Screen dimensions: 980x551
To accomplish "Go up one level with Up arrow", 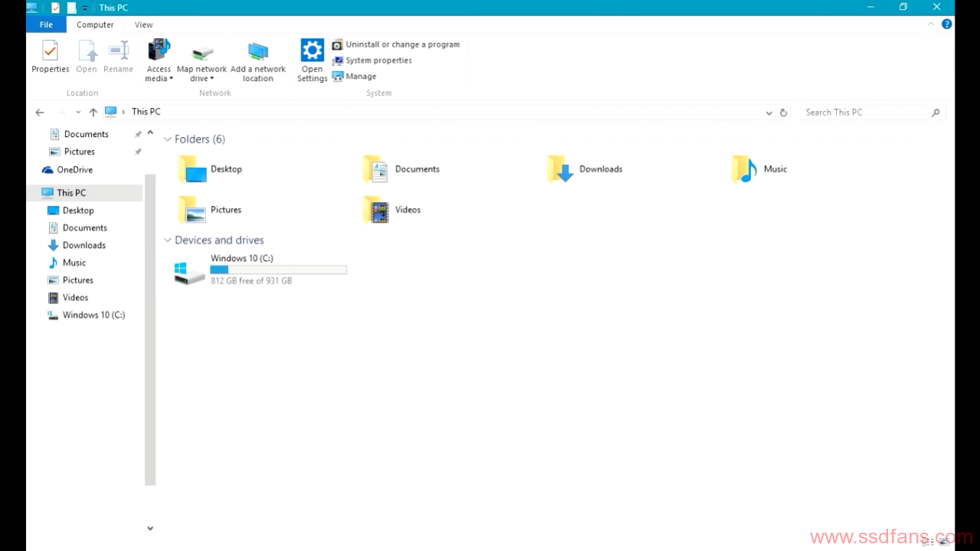I will tap(93, 112).
